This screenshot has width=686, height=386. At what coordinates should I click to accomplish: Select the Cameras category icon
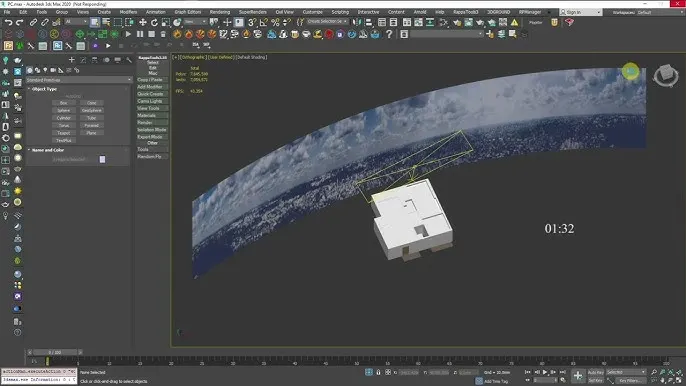53,70
